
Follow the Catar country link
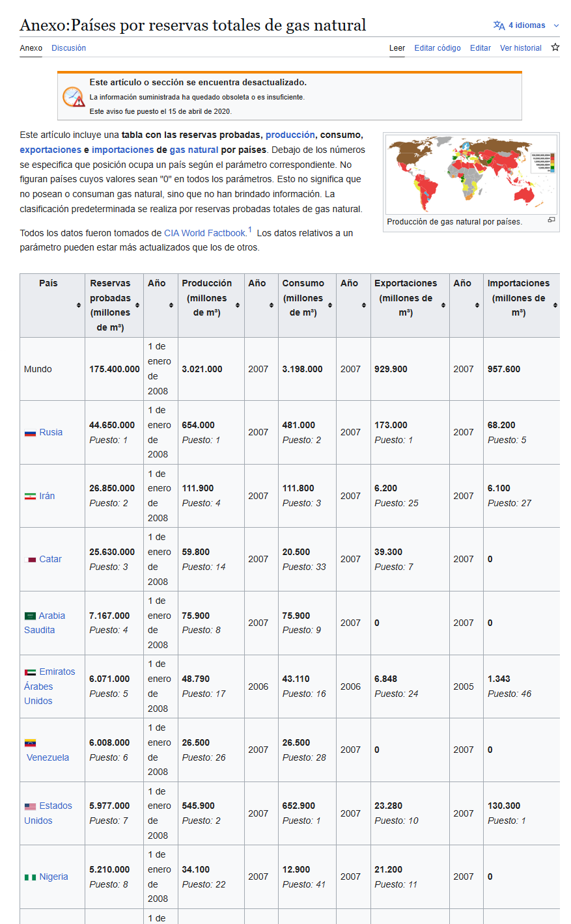click(50, 559)
